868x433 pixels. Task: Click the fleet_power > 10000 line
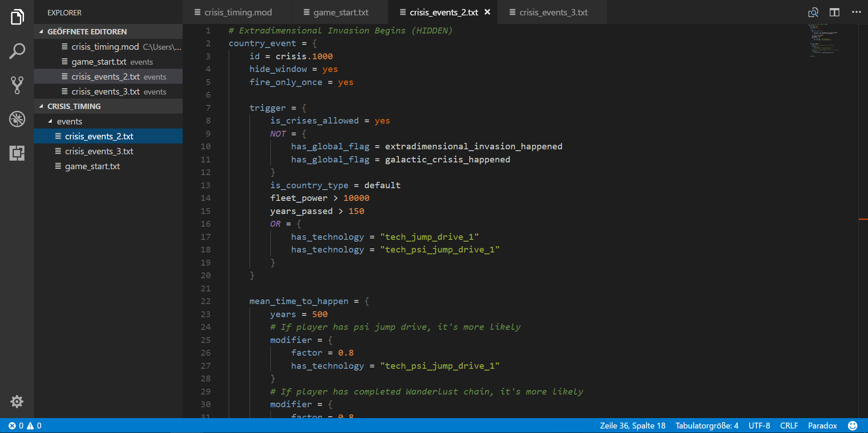[320, 198]
